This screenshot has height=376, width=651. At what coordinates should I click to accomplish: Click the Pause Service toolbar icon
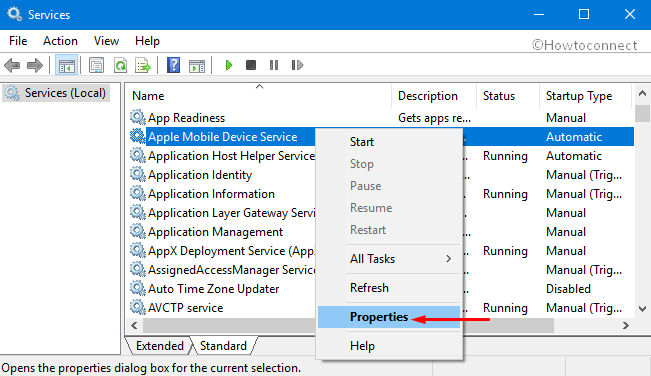[x=274, y=65]
